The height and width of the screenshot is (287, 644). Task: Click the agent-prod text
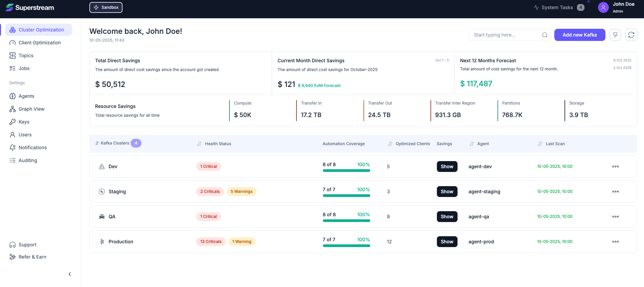481,242
